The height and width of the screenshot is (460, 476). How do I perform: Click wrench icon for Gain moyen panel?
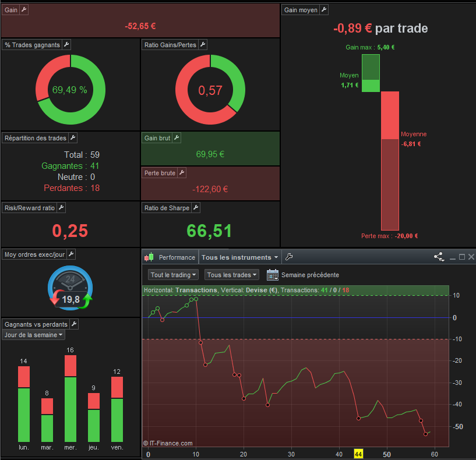click(x=324, y=10)
